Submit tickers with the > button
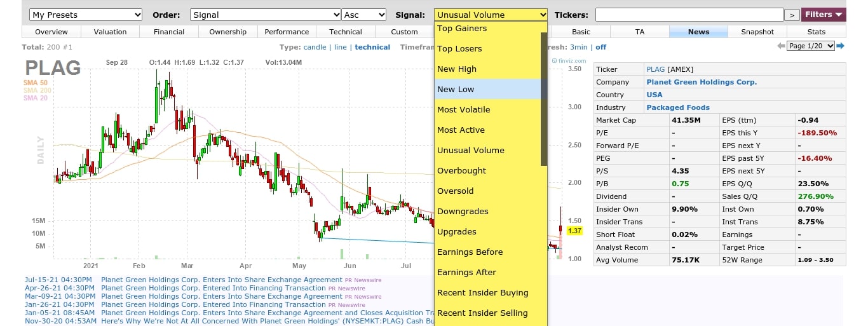The width and height of the screenshot is (868, 326). pyautogui.click(x=792, y=15)
